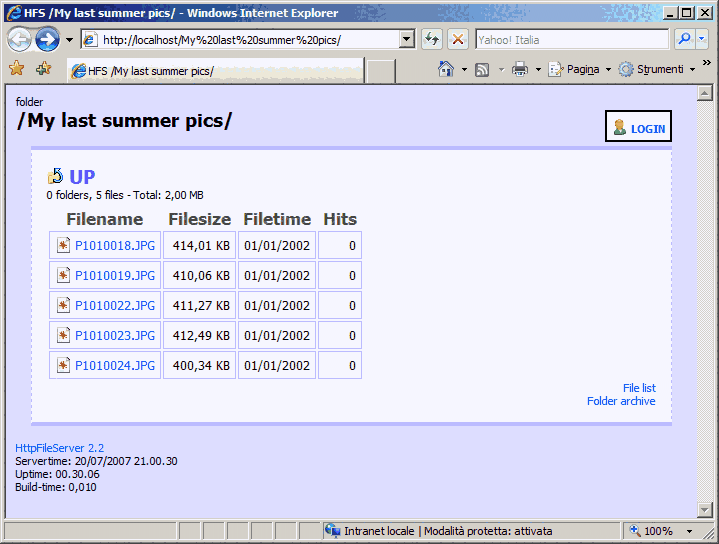Click the Internet Explorer title bar logo
The width and height of the screenshot is (719, 544).
coord(13,12)
